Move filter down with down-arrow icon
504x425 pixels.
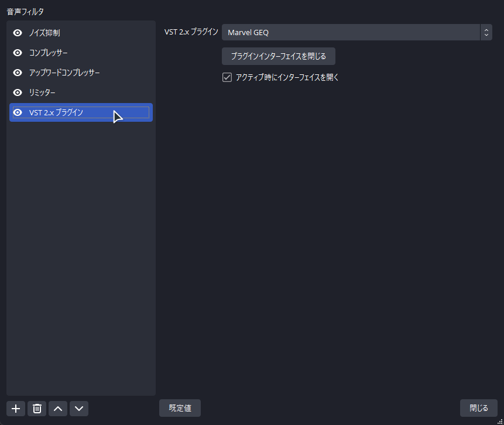79,408
